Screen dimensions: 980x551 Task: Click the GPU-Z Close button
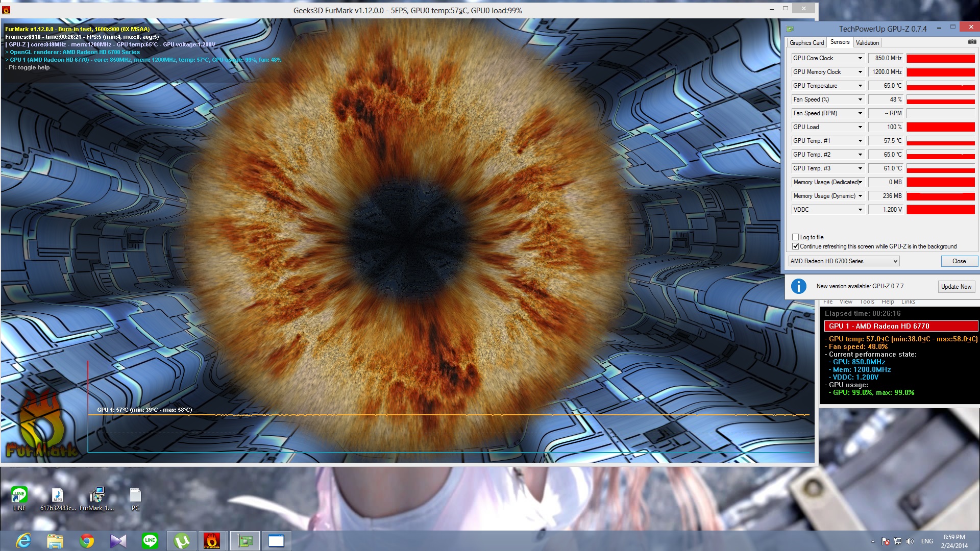coord(959,261)
